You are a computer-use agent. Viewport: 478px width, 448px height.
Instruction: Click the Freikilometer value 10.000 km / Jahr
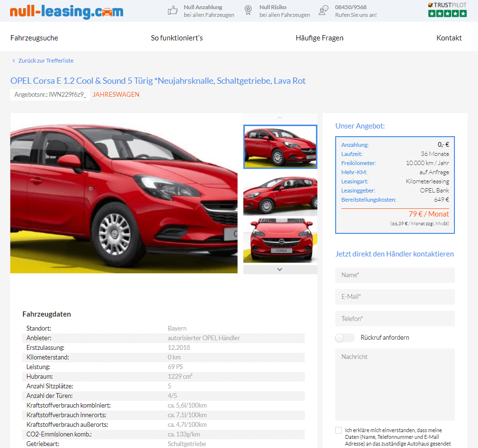428,163
